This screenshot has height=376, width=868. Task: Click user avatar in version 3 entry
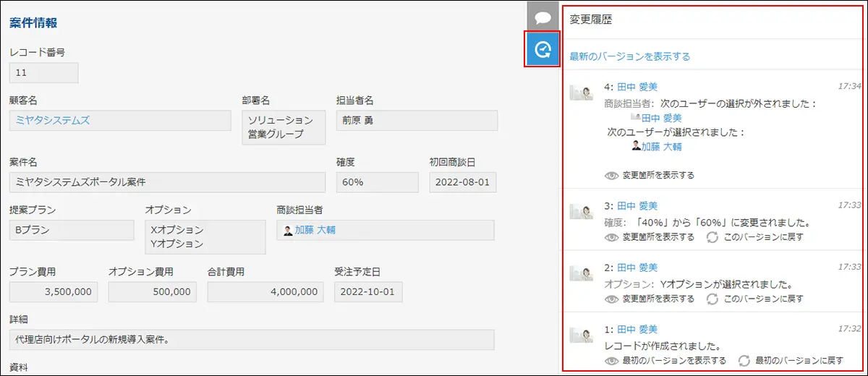tap(582, 212)
